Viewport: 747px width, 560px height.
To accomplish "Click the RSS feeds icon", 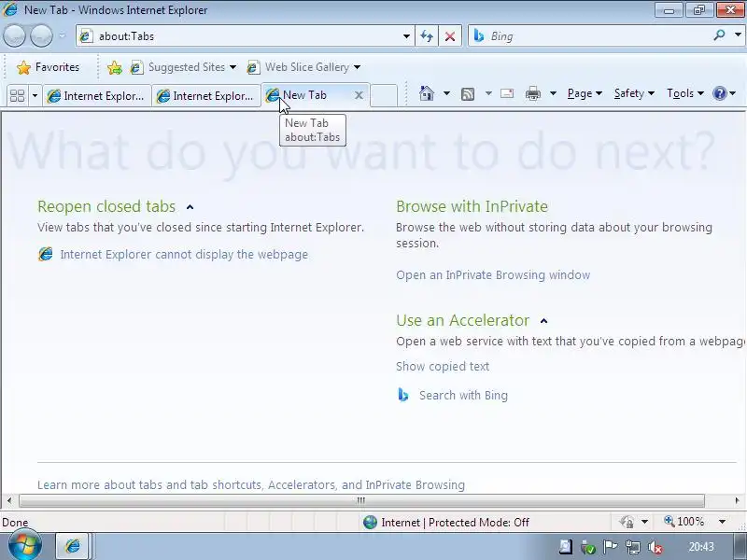I will 468,94.
